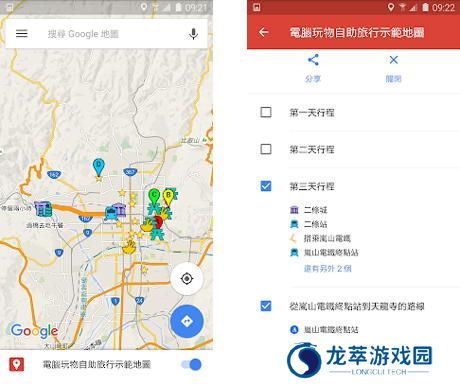Tap the train icon beside 二條站

point(294,224)
